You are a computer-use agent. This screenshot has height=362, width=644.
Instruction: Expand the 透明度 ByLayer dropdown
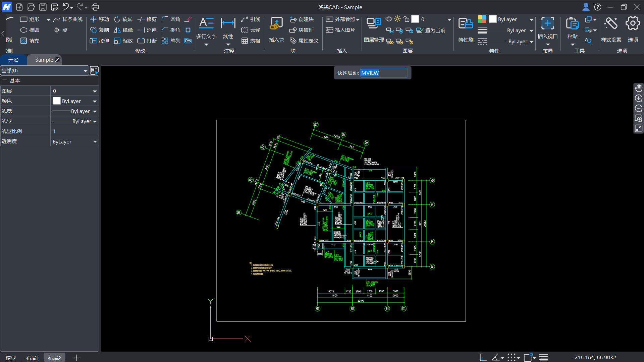95,142
